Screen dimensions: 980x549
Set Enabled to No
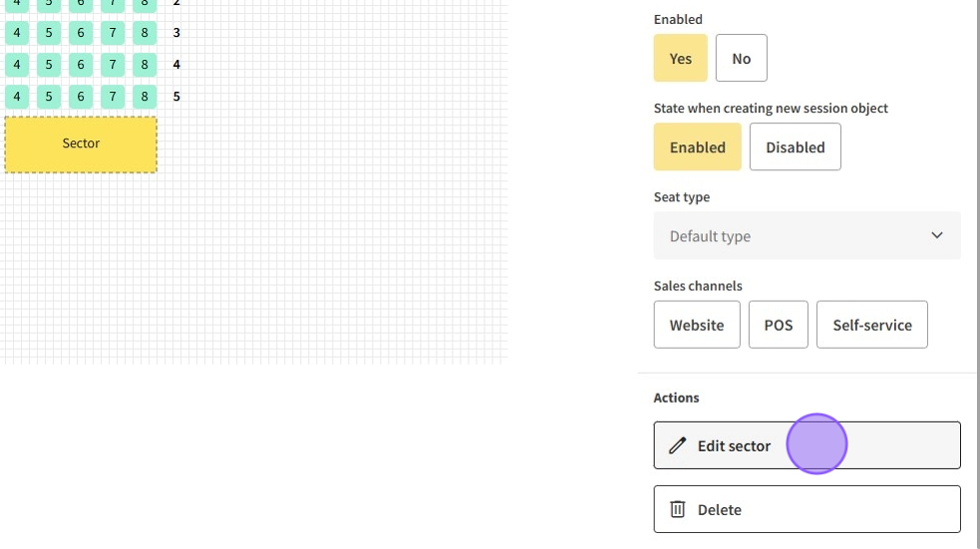[741, 58]
